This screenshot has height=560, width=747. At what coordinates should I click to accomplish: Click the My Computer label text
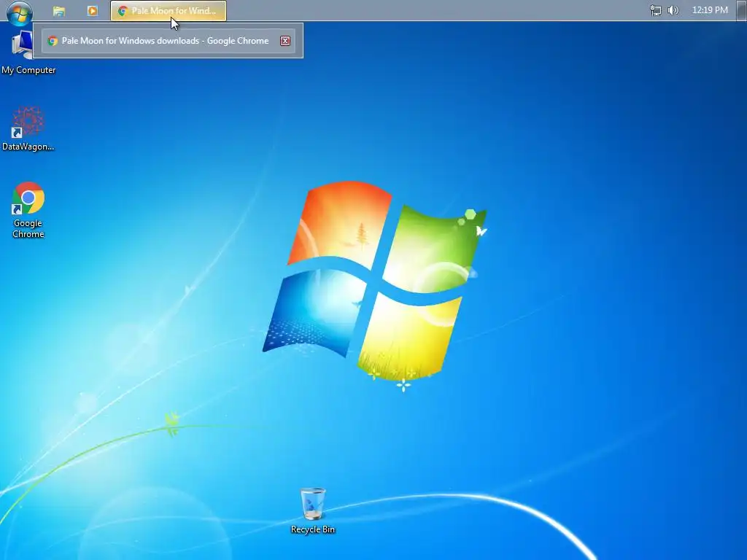pos(28,70)
